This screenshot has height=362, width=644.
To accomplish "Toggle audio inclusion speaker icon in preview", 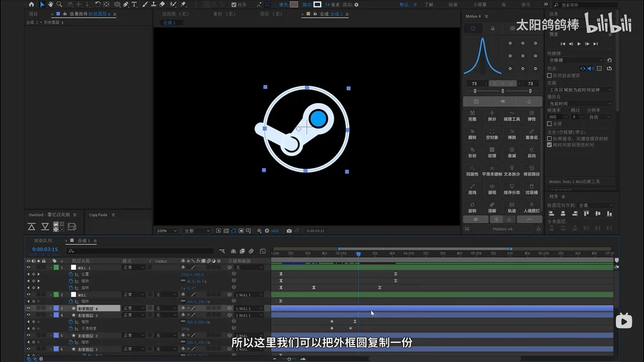I will click(591, 68).
